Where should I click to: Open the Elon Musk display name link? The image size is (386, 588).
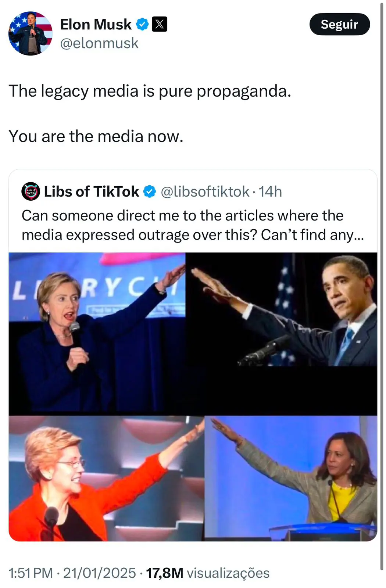coord(96,24)
